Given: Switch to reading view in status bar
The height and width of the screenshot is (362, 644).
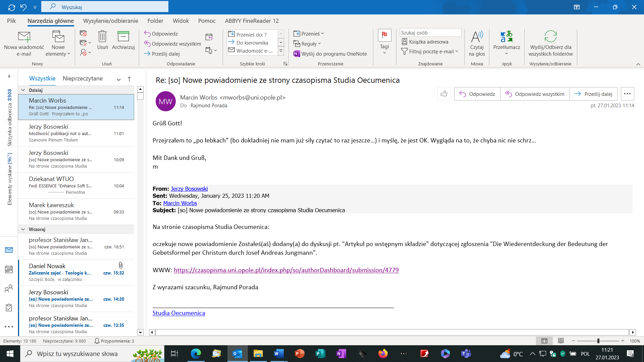Looking at the screenshot, I should click(x=561, y=341).
